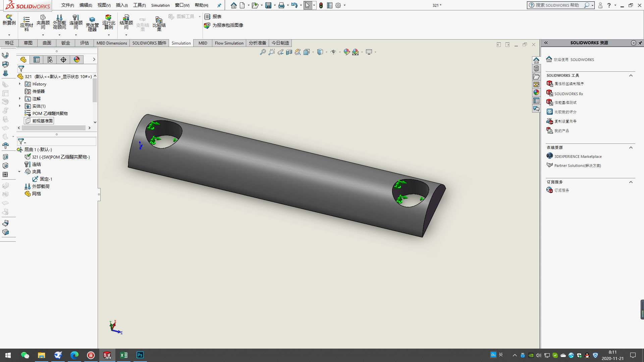Expand the History tree node
644x362 pixels.
coord(20,84)
